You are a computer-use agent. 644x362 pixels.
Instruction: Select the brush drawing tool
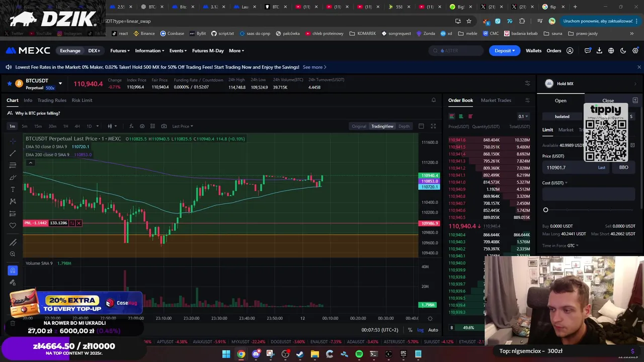click(x=13, y=177)
